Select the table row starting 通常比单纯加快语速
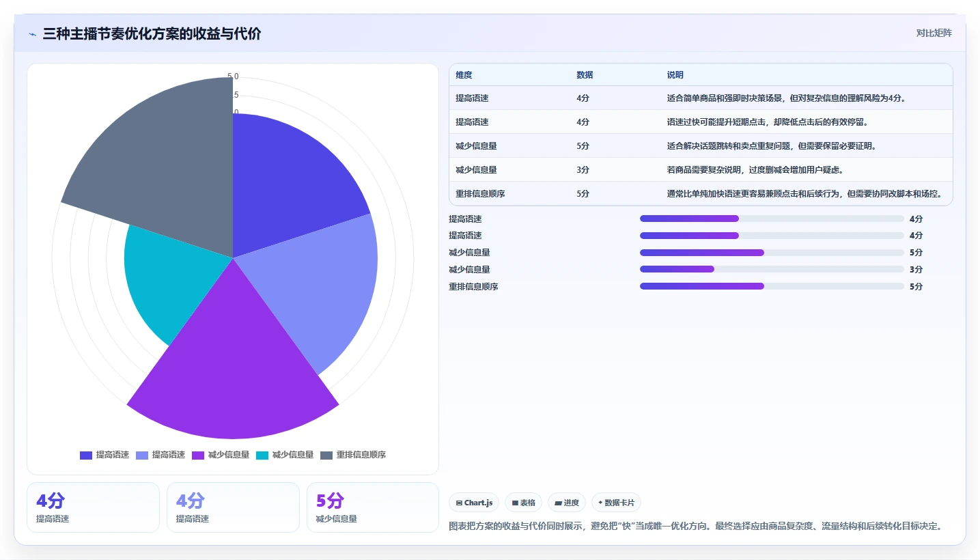The height and width of the screenshot is (560, 980). click(701, 194)
